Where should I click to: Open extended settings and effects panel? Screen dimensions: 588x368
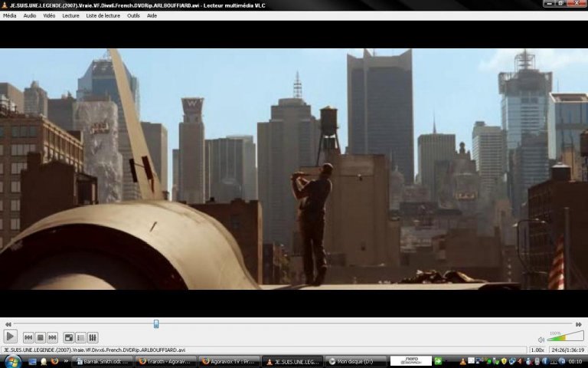(x=93, y=337)
